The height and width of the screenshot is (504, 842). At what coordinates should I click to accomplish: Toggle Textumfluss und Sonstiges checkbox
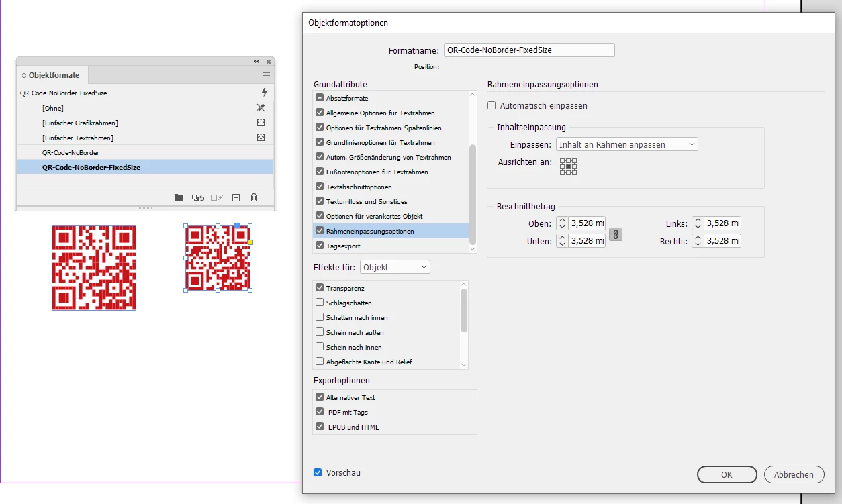click(320, 201)
